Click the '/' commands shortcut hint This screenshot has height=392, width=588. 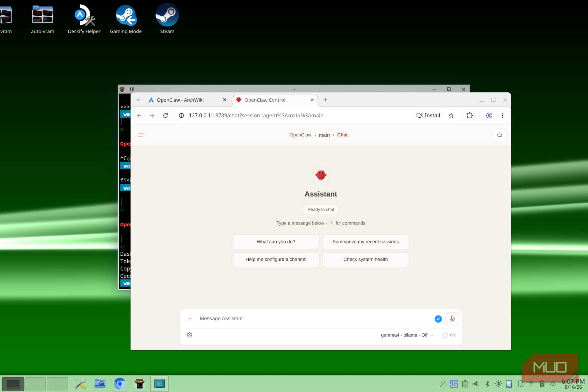coord(331,223)
